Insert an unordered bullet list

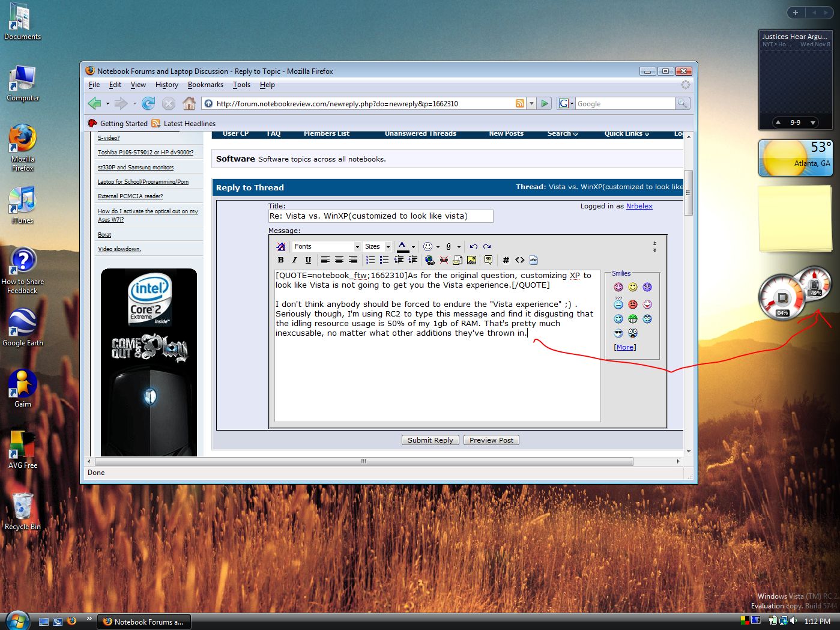tap(384, 260)
